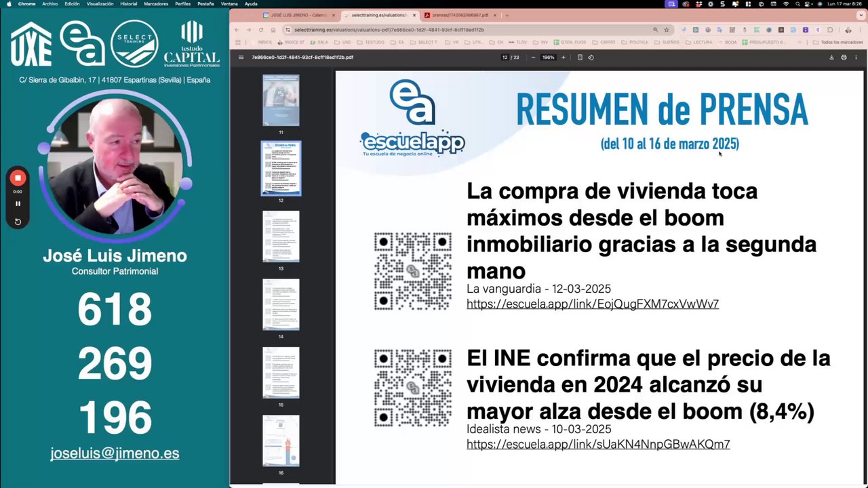Open the Historial menu

tap(129, 4)
